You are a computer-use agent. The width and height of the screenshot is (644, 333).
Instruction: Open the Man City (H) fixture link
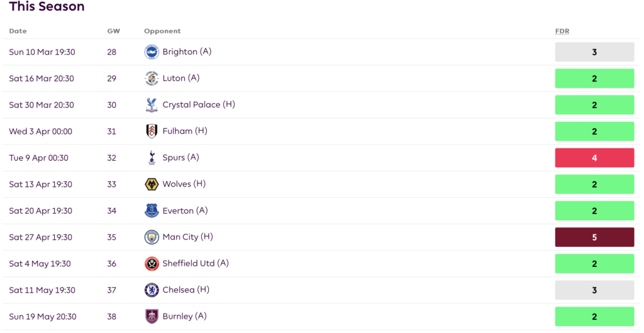(x=187, y=237)
